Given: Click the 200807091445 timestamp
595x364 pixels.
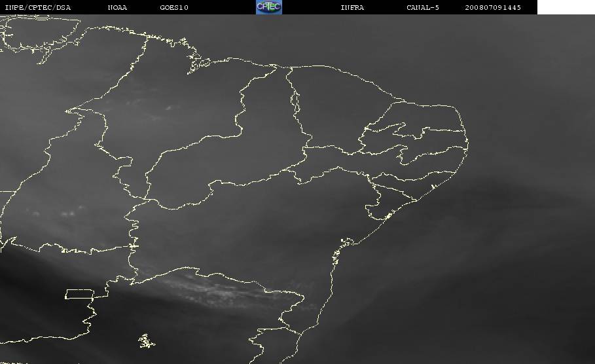Looking at the screenshot, I should [493, 8].
